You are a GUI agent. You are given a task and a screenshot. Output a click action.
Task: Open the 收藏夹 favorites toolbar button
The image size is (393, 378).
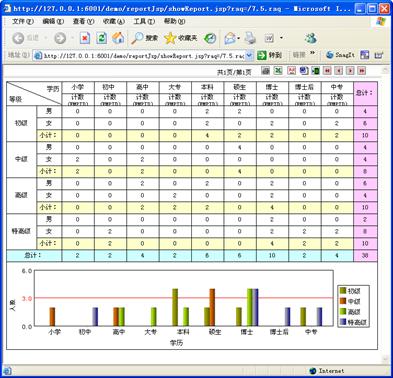tap(181, 38)
